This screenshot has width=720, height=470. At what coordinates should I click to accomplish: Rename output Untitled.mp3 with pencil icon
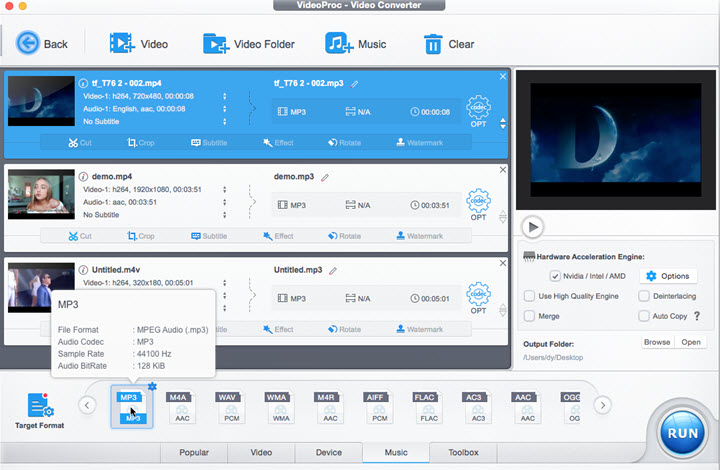[333, 271]
